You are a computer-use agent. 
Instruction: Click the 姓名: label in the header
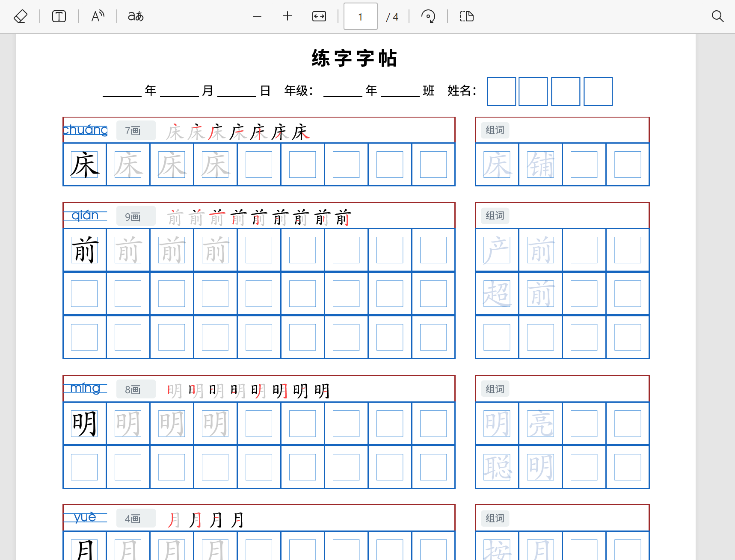462,91
